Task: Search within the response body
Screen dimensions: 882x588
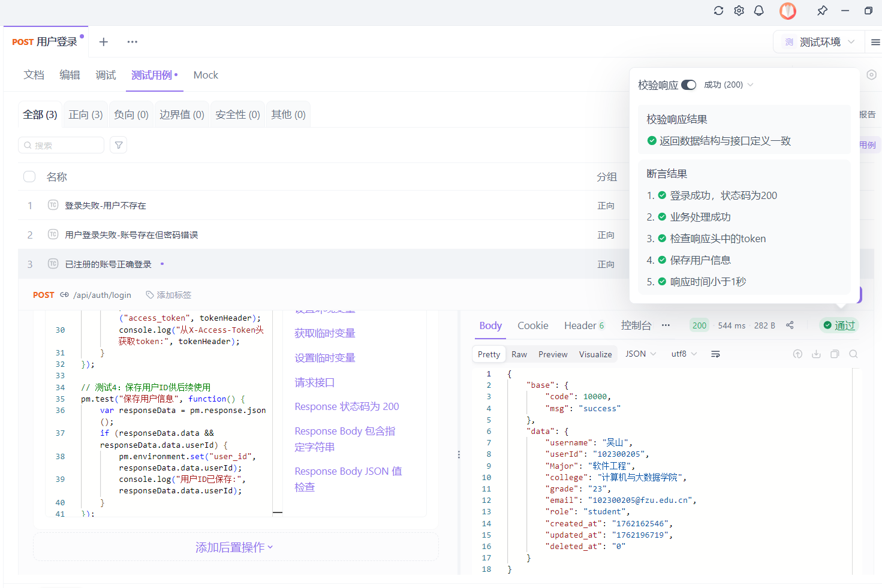Action: pos(853,354)
